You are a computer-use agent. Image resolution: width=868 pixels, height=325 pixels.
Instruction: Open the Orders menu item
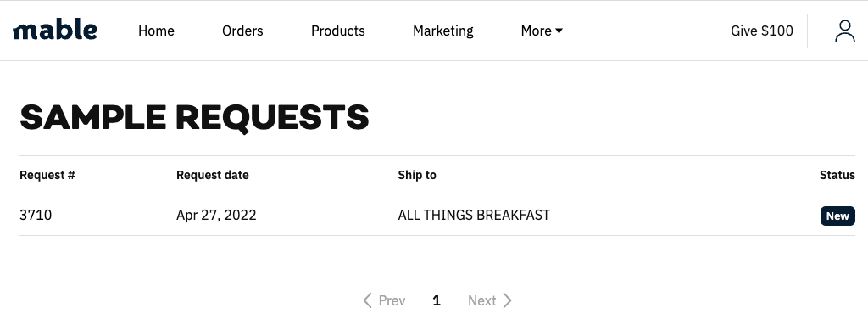[242, 31]
